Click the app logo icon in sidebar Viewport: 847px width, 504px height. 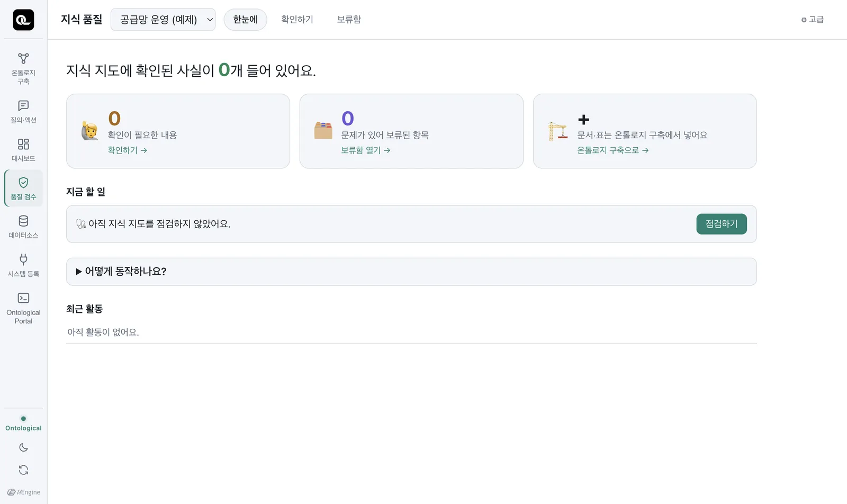23,20
